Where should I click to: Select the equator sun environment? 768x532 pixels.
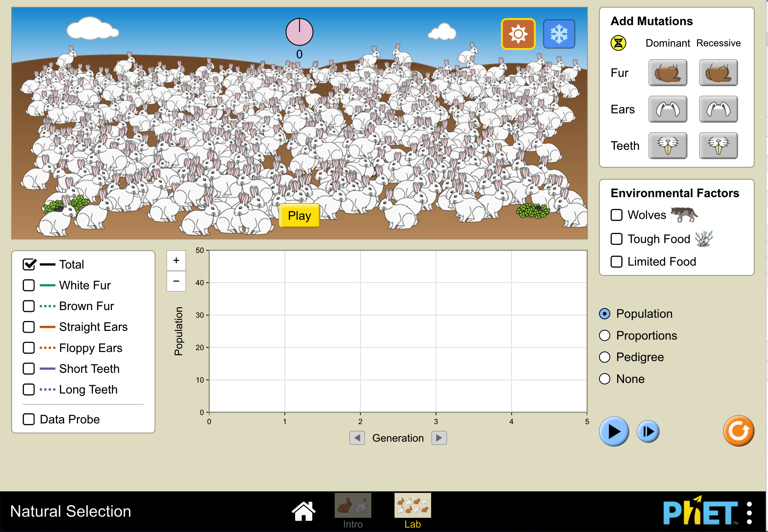[x=518, y=34]
